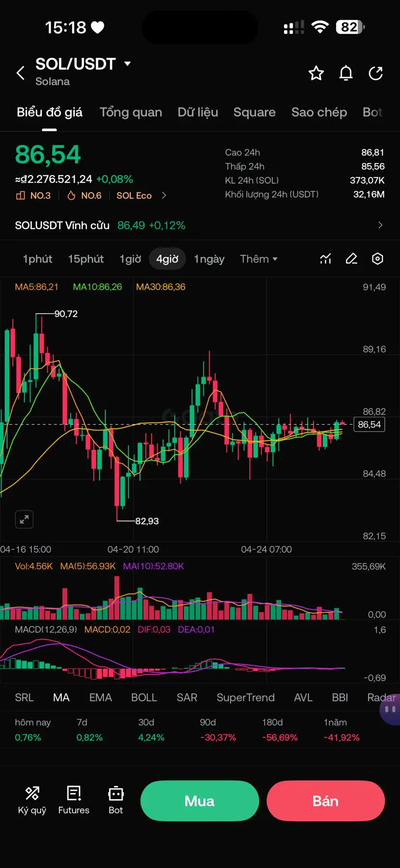The height and width of the screenshot is (868, 400).
Task: Open the top Bot tab
Action: [x=372, y=112]
